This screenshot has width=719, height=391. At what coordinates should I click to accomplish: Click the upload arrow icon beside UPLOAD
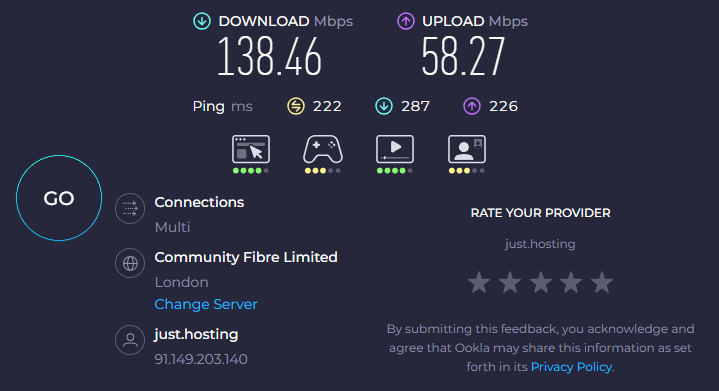(x=406, y=21)
